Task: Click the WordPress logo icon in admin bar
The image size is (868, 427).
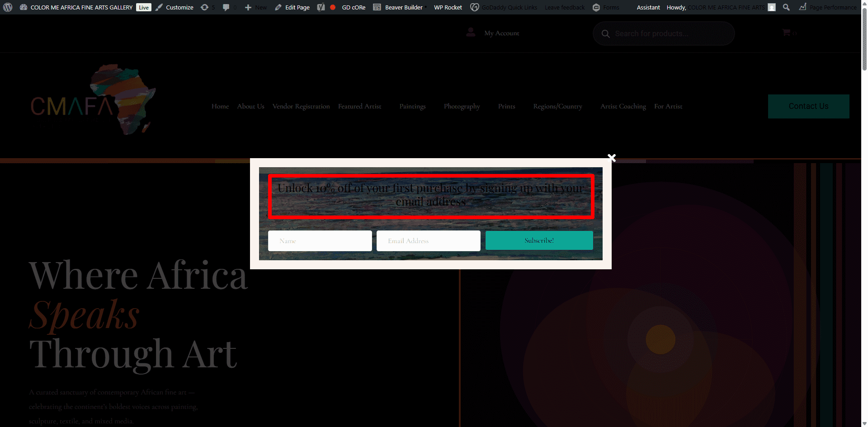Action: click(x=8, y=7)
